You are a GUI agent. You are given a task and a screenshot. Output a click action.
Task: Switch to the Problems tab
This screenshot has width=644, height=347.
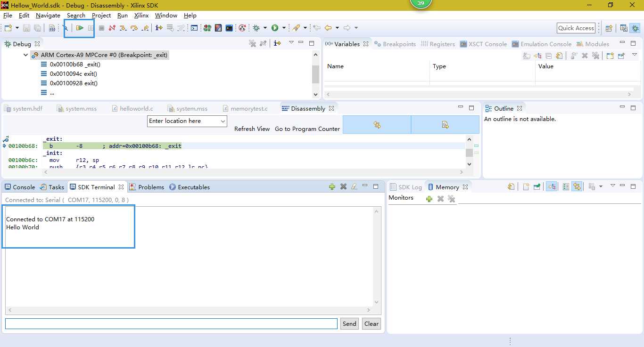coord(147,187)
